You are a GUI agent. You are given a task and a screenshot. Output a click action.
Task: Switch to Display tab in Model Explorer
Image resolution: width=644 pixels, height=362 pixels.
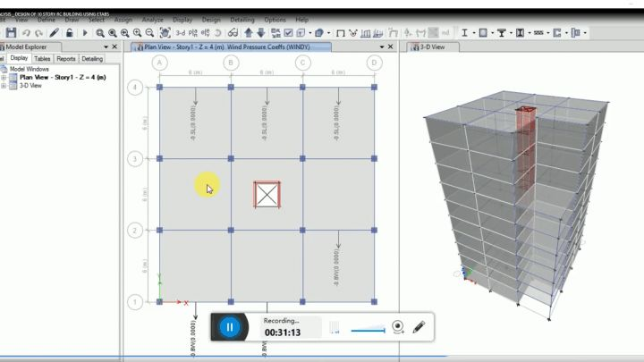point(19,58)
